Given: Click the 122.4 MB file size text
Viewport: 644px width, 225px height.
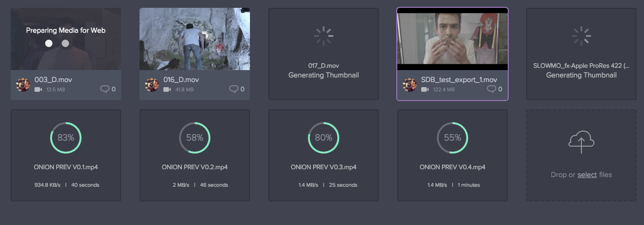Looking at the screenshot, I should pos(444,89).
